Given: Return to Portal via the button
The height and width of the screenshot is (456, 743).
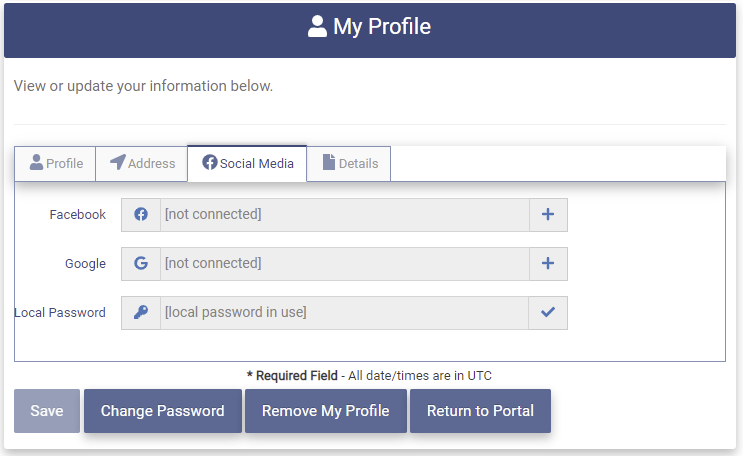Looking at the screenshot, I should point(480,411).
